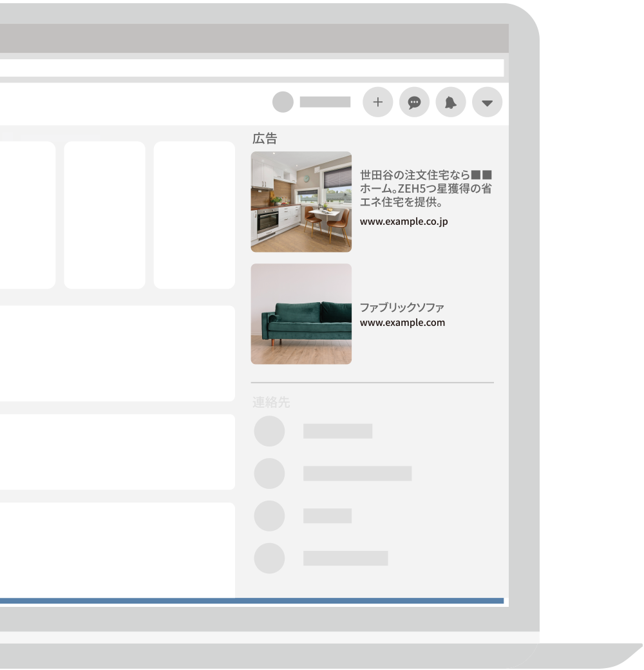Click the www.example.com link
The image size is (644, 670).
coord(402,323)
